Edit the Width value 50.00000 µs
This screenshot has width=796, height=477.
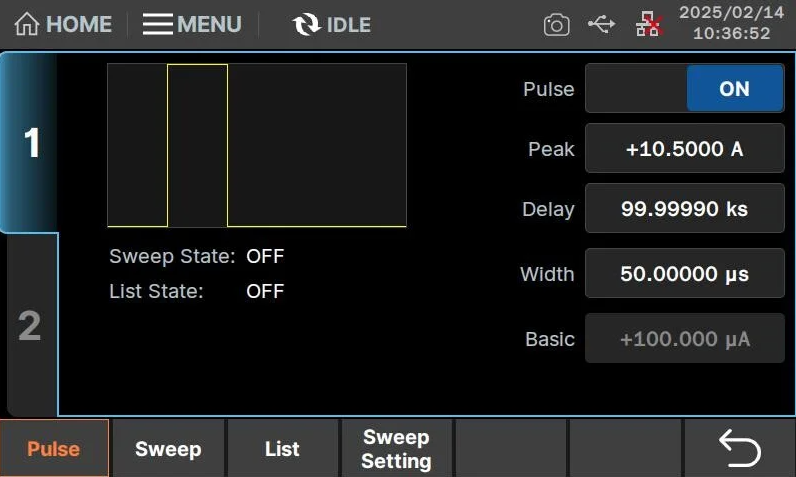click(x=684, y=274)
